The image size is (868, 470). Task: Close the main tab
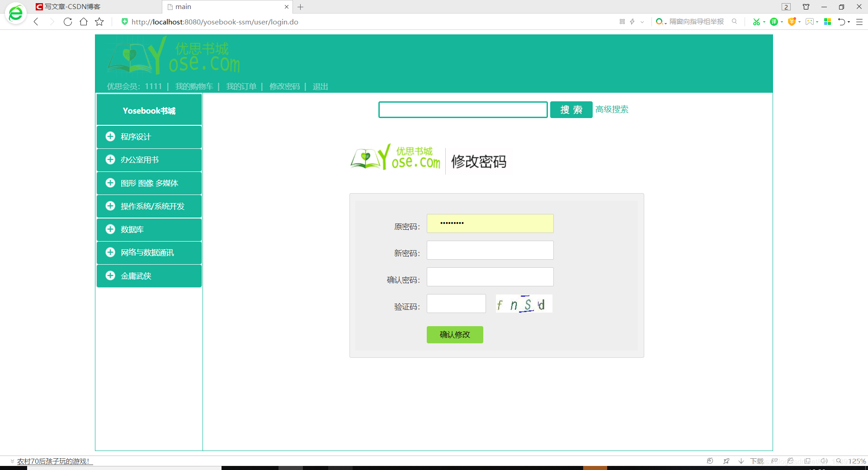(287, 7)
